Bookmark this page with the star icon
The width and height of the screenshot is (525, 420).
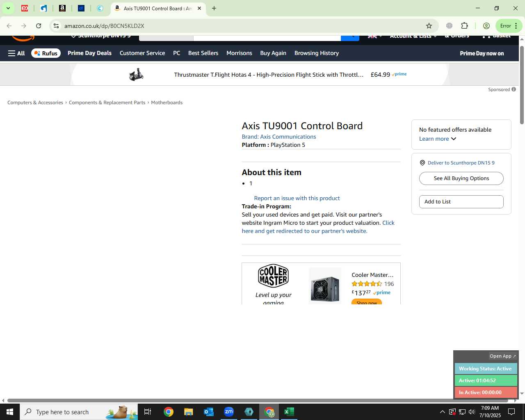pyautogui.click(x=429, y=26)
